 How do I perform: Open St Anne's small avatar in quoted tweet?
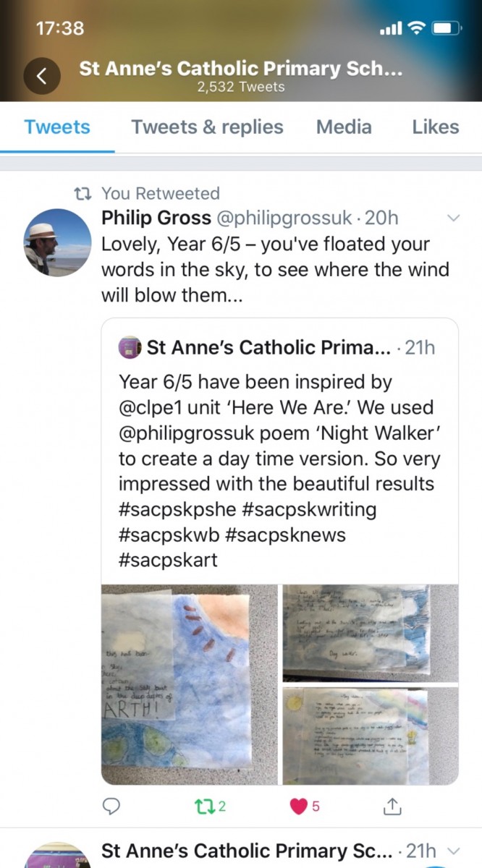pyautogui.click(x=129, y=347)
